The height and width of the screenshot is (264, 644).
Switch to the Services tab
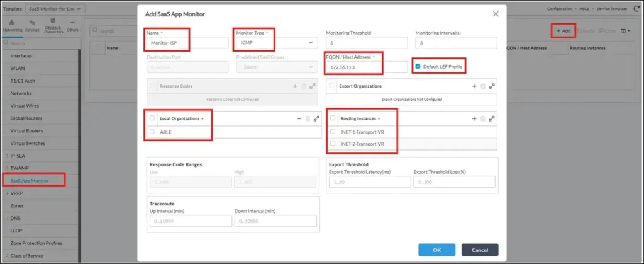click(x=32, y=26)
